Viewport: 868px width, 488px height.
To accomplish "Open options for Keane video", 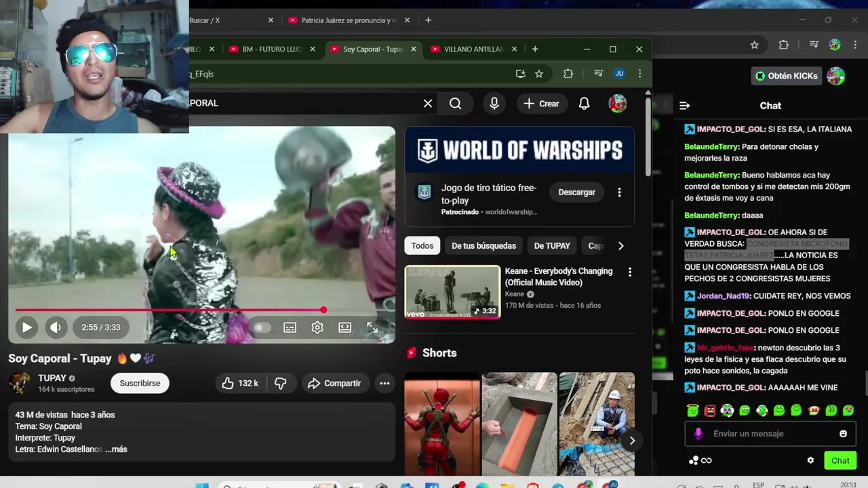I will 629,272.
